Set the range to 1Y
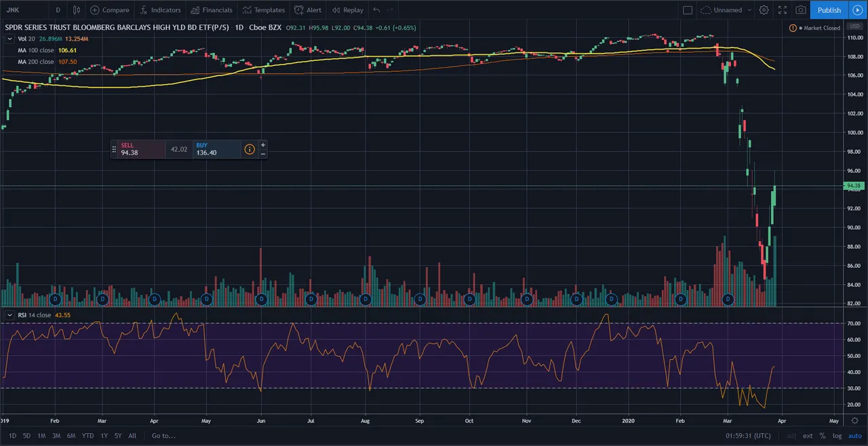The width and height of the screenshot is (868, 446). (x=104, y=436)
